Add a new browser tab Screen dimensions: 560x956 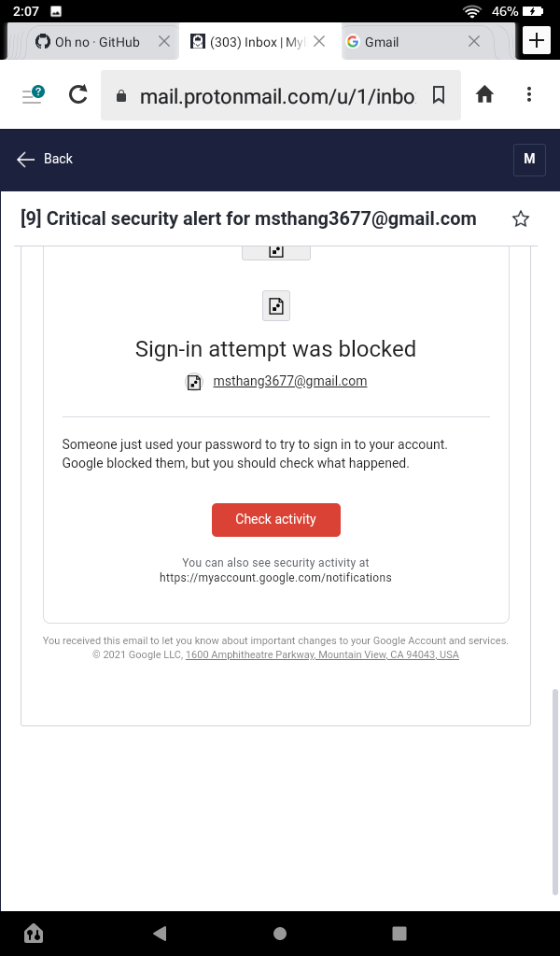pyautogui.click(x=537, y=41)
